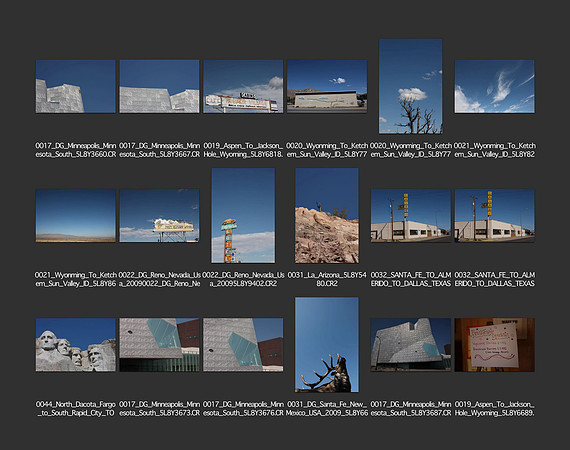Open the metallic building photo 5L8Y3673

tap(159, 345)
